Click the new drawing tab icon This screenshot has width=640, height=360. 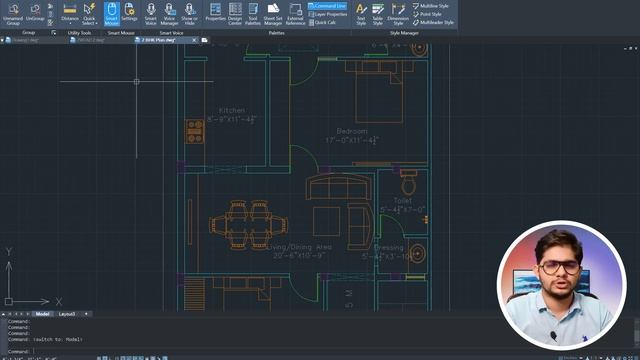[204, 40]
